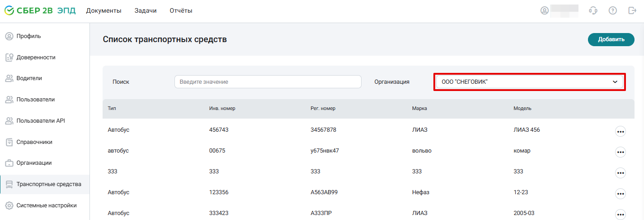
Task: Open the Задачи top menu
Action: (146, 10)
